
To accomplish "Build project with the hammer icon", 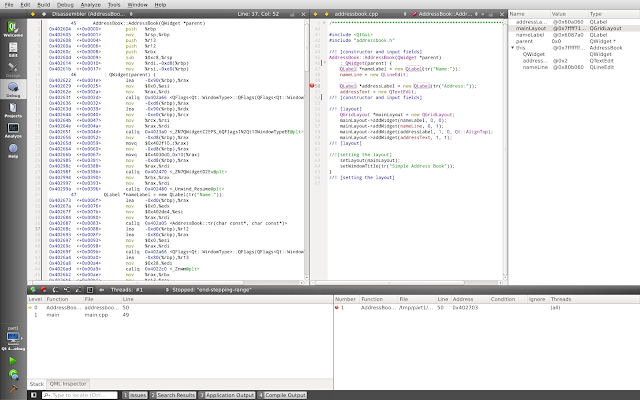I will click(x=13, y=389).
